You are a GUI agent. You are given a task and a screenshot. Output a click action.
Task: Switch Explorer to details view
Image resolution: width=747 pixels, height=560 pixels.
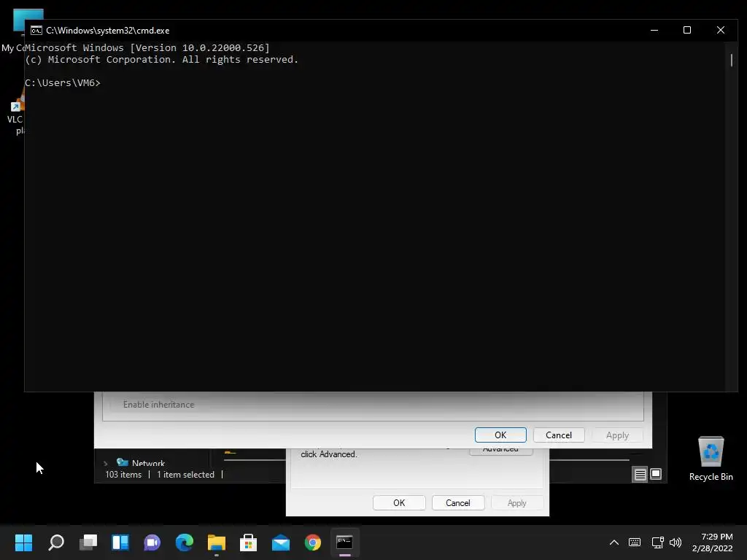coord(640,474)
